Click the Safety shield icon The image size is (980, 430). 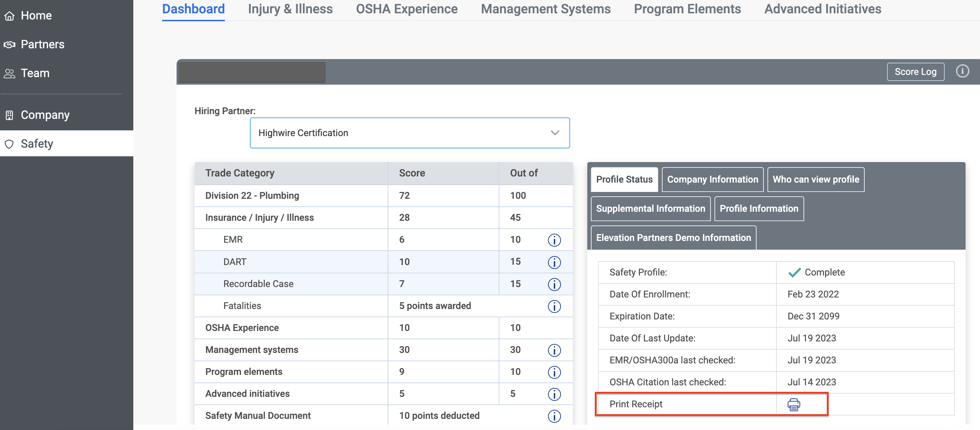(9, 144)
